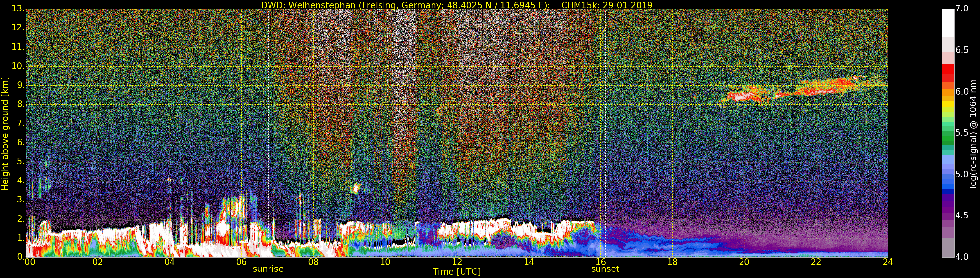Click the height axis tick '10.'
Screen dimensions: 980x278
tap(18, 66)
